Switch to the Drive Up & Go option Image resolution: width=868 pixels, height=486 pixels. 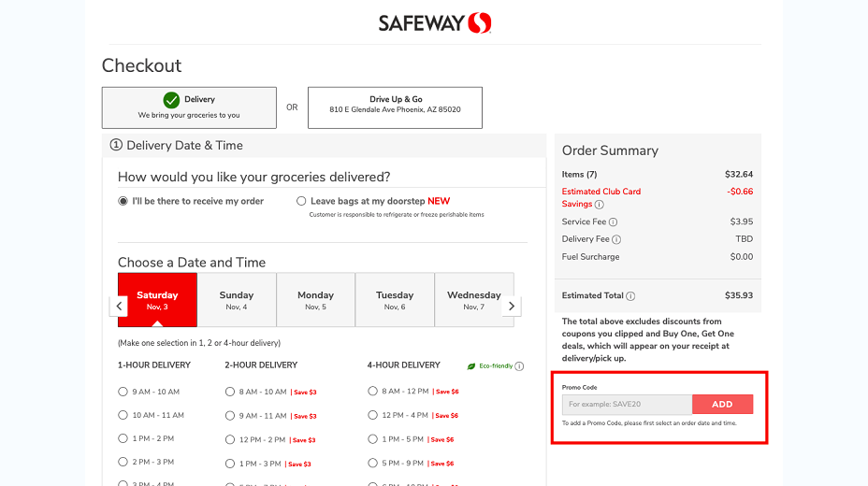[x=396, y=107]
